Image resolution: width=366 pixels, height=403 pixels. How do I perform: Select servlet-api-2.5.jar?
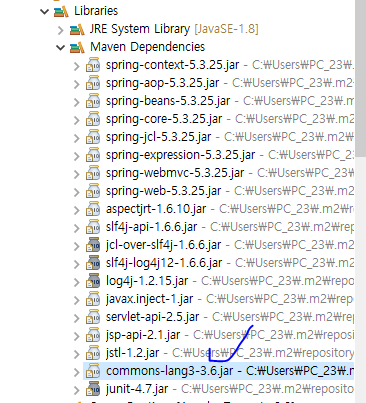(153, 317)
